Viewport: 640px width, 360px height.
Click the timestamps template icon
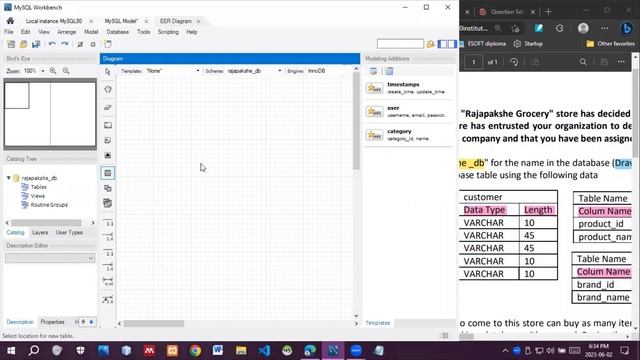(374, 88)
